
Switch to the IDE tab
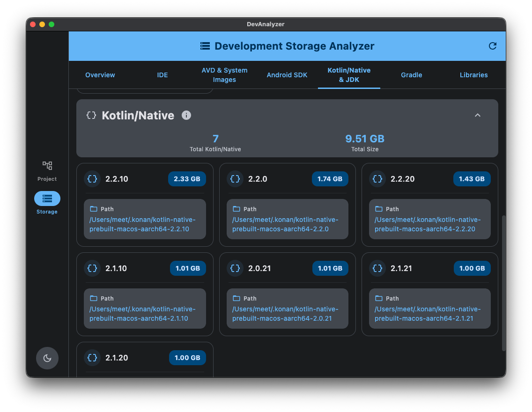(x=162, y=75)
